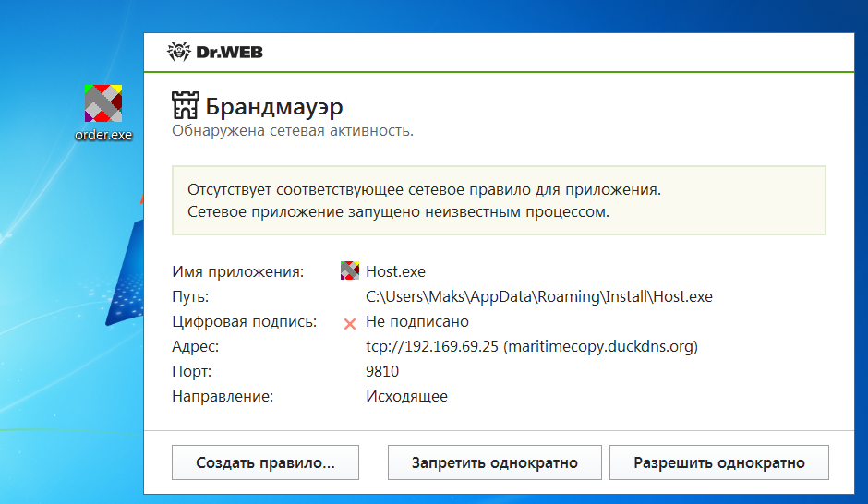Click the direction value Исходящее
868x504 pixels.
click(x=406, y=397)
